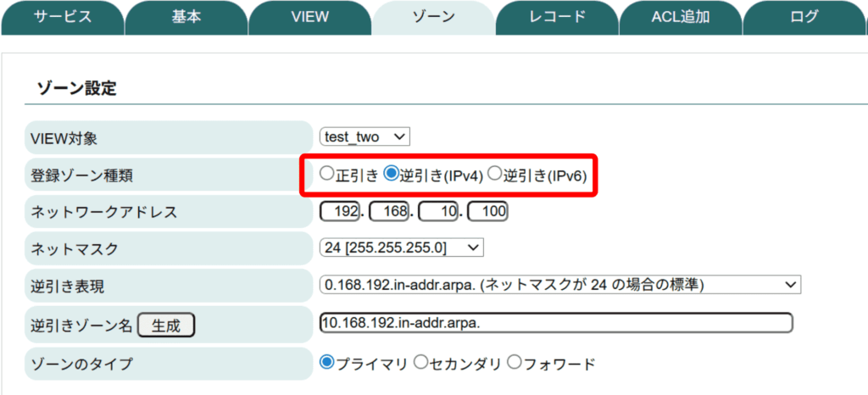
Task: Click the 生成 button
Action: pyautogui.click(x=166, y=325)
